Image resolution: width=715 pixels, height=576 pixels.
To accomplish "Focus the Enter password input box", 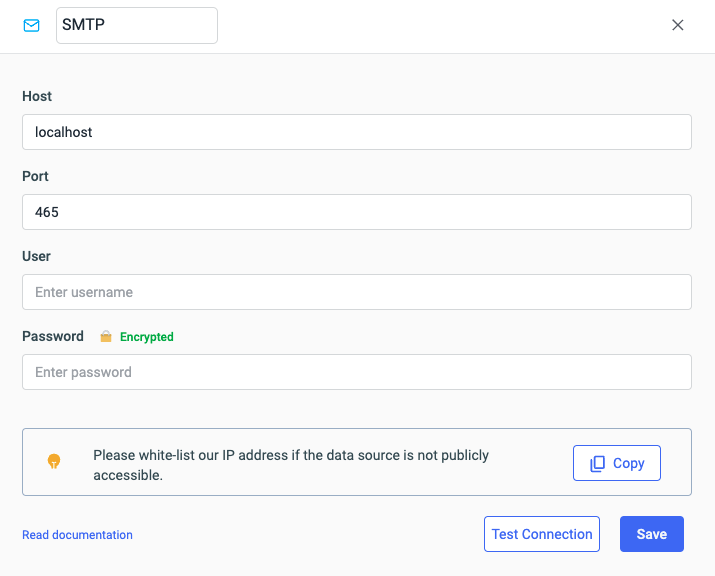I will [357, 372].
